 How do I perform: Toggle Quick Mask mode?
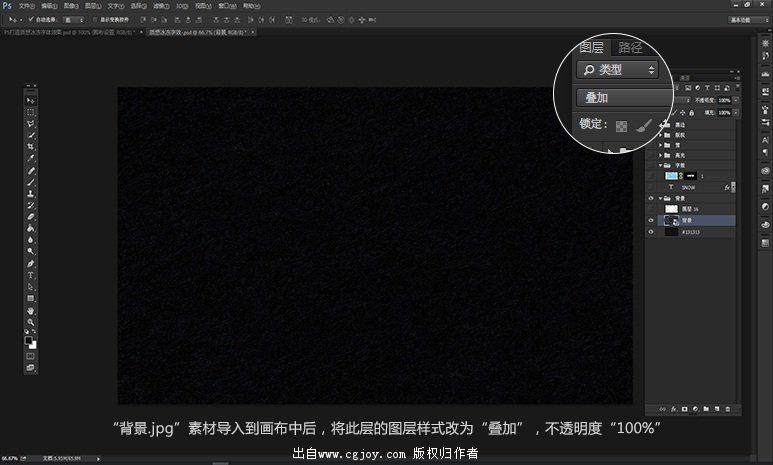31,356
